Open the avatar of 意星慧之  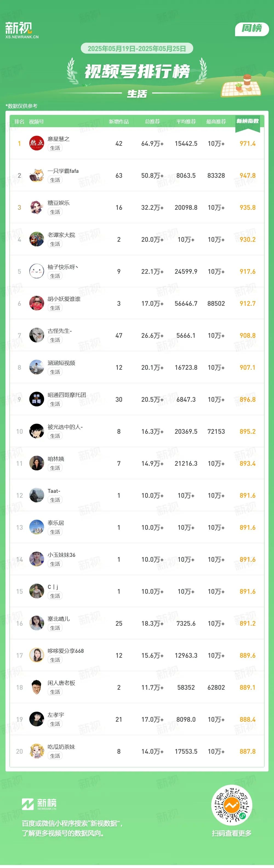click(x=36, y=143)
